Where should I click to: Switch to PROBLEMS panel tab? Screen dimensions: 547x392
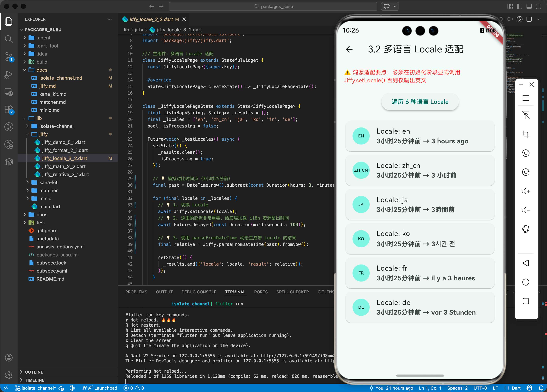pos(136,292)
